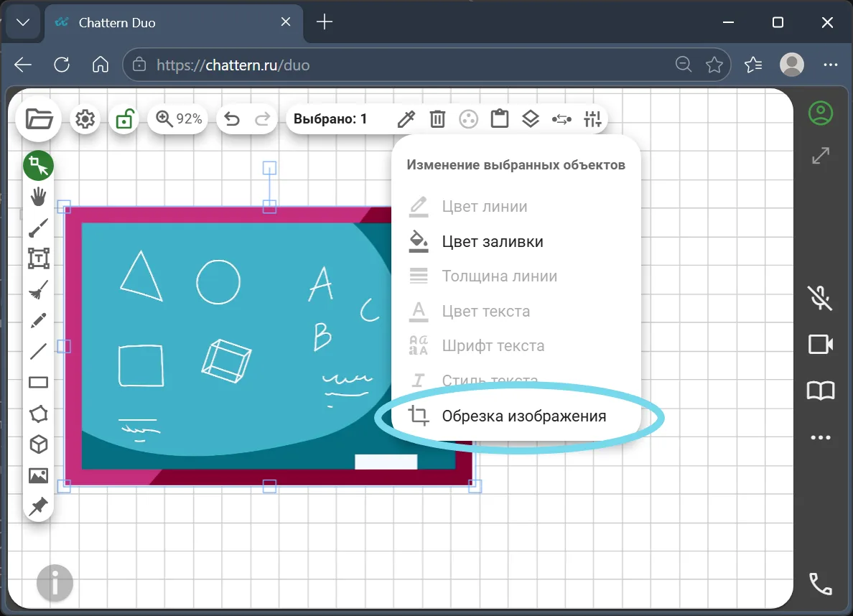Screen dimensions: 853x616
Task: Open the tab list chevron
Action: [x=23, y=22]
